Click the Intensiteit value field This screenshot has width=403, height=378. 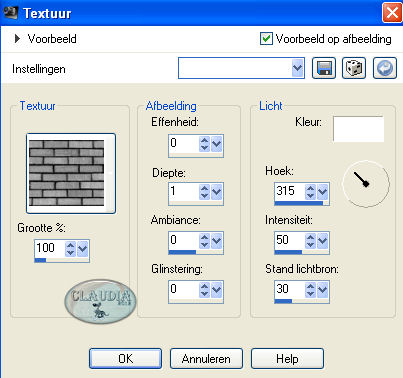point(289,241)
